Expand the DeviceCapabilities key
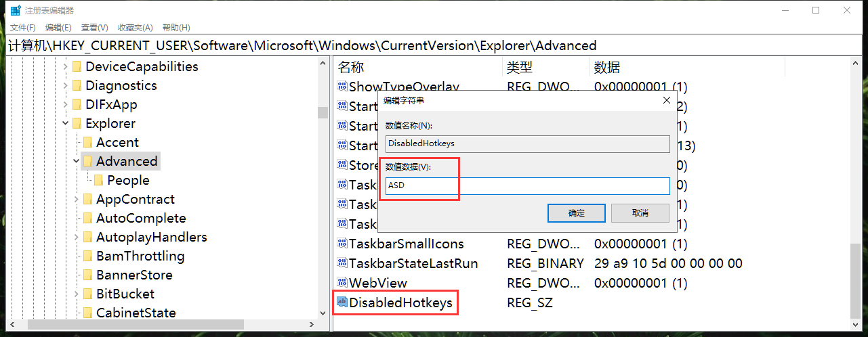868x337 pixels. point(66,66)
